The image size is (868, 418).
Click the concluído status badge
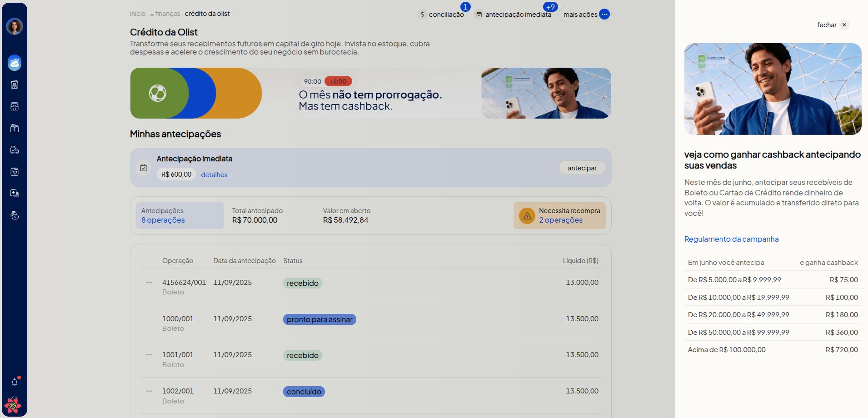[x=304, y=392]
